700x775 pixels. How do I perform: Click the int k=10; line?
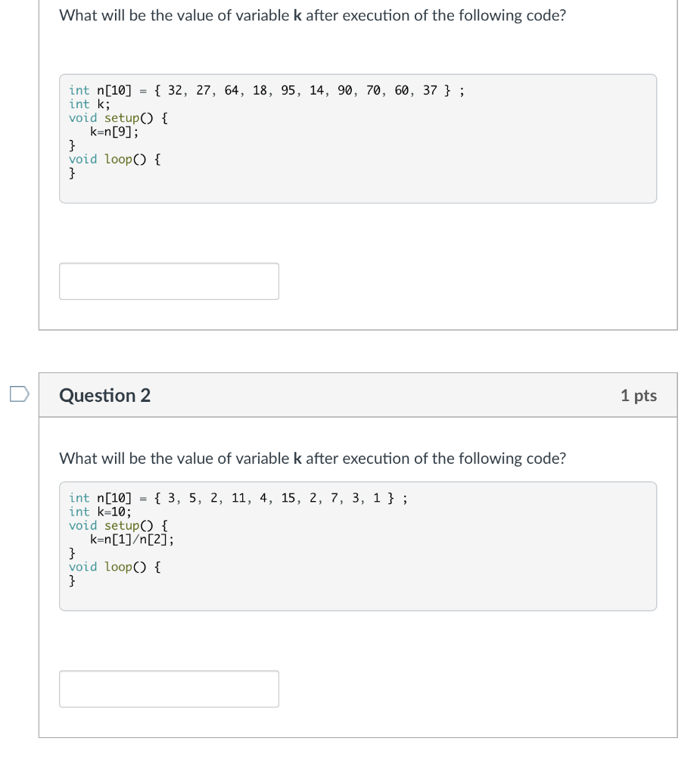click(x=101, y=512)
